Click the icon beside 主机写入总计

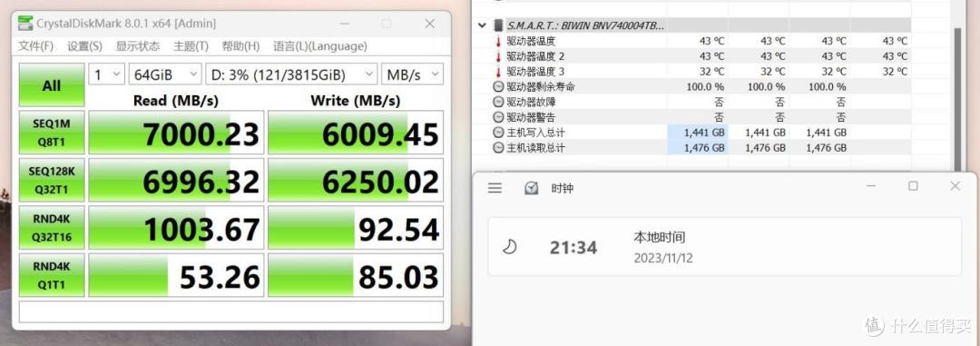click(x=498, y=133)
